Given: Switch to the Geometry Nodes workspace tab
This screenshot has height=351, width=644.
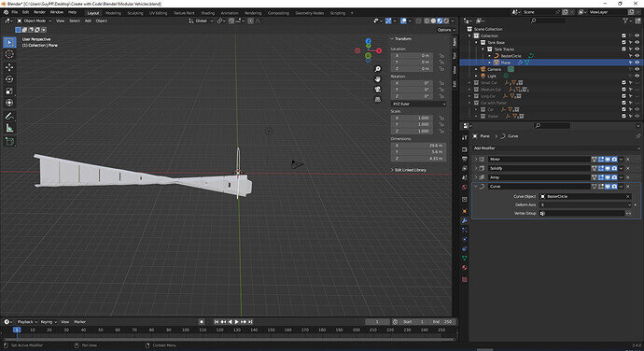Looking at the screenshot, I should [309, 13].
